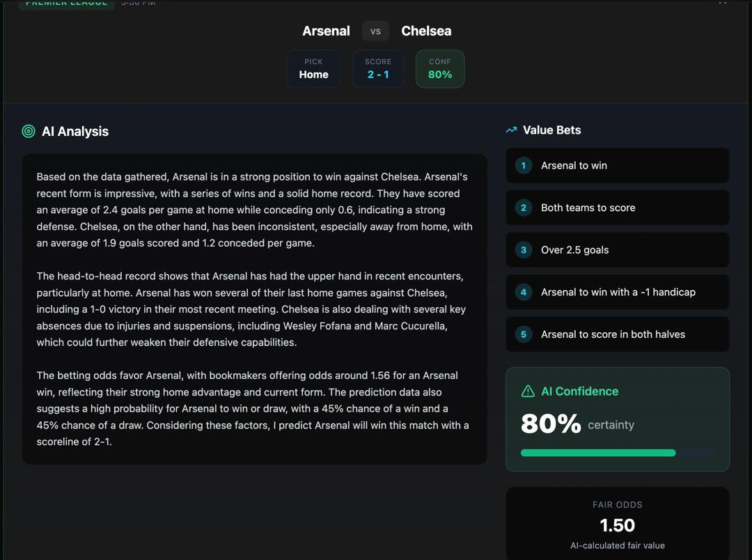
Task: Click the SCORE 2 - 1 card
Action: (x=378, y=69)
